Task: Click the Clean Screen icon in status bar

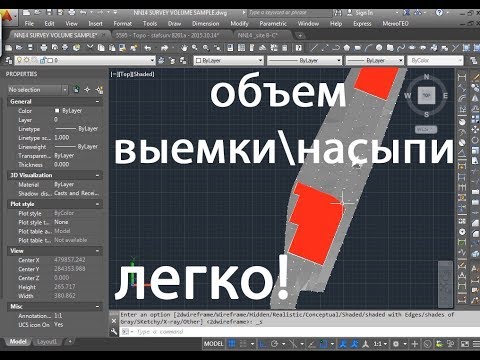Action: (x=465, y=344)
